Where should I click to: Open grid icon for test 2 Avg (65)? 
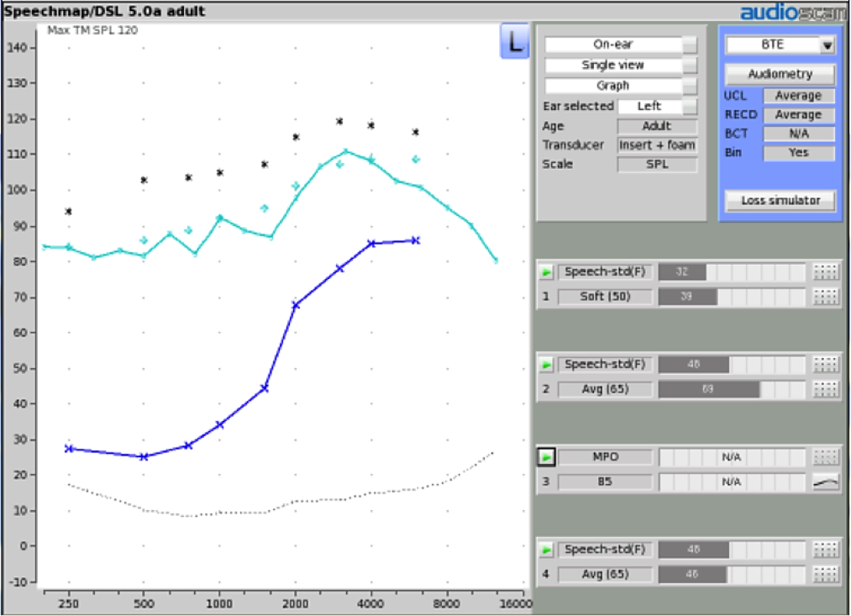pyautogui.click(x=825, y=389)
